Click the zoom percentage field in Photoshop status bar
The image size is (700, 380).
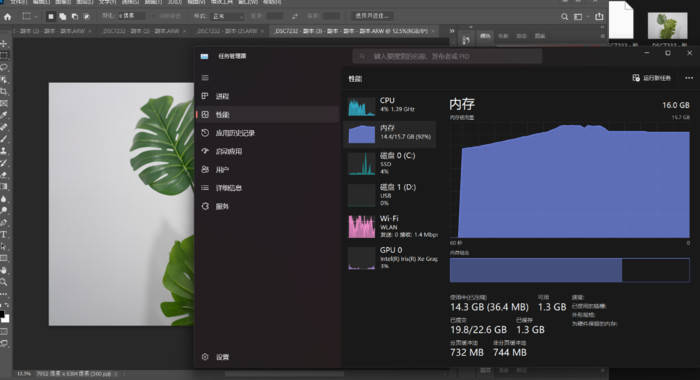pos(23,373)
